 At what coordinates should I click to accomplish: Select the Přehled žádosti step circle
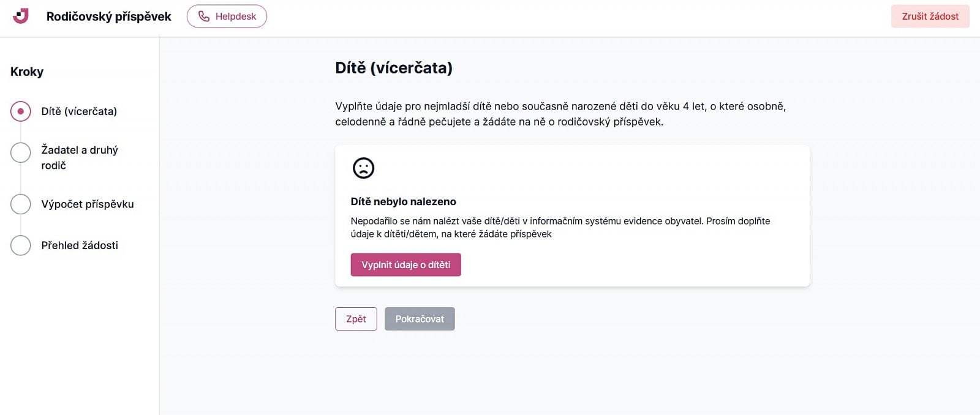point(21,245)
